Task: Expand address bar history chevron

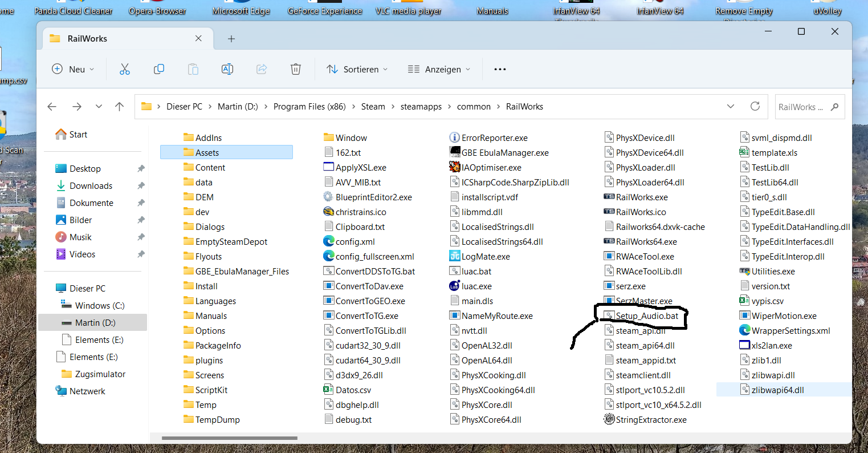Action: pos(731,107)
